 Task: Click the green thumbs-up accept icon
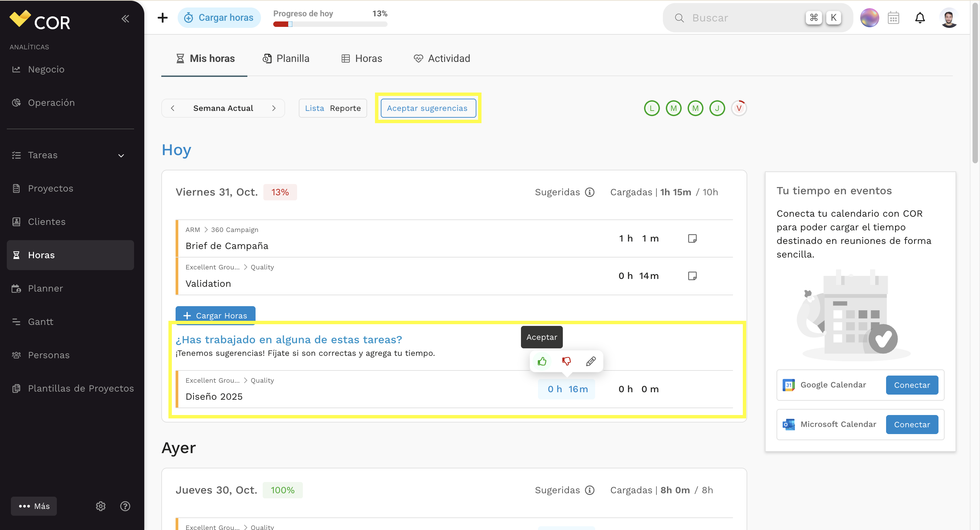click(x=542, y=361)
